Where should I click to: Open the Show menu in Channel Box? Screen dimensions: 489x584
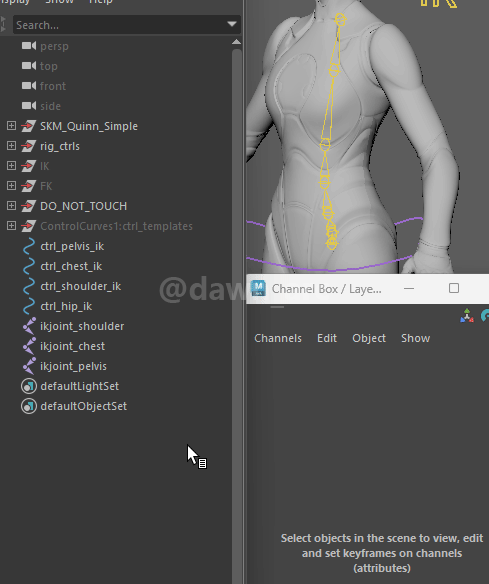click(416, 338)
